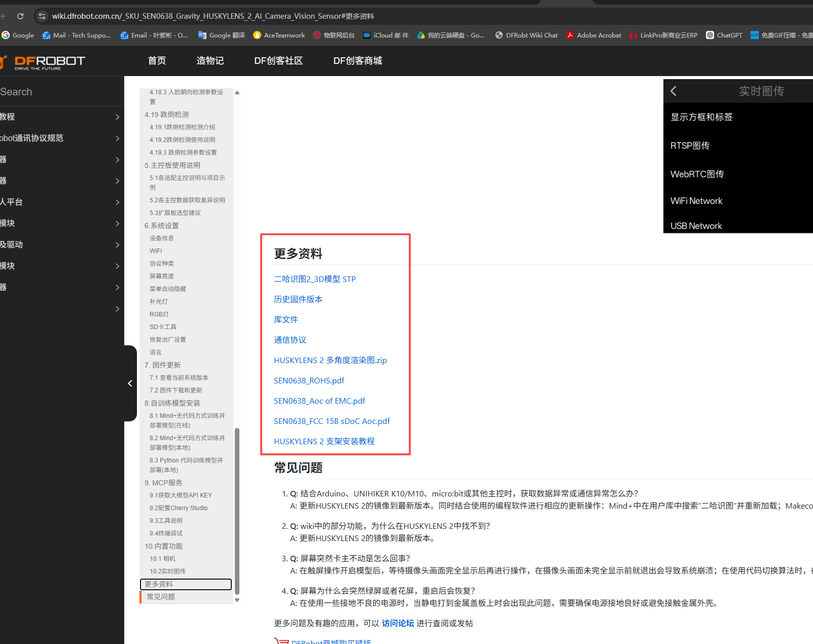The height and width of the screenshot is (644, 813).
Task: Open SEN0638_Aoc of EMC.pdf
Action: coord(320,401)
